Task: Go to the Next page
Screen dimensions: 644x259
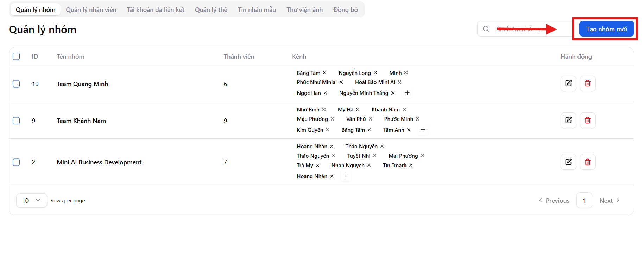Action: (x=609, y=200)
